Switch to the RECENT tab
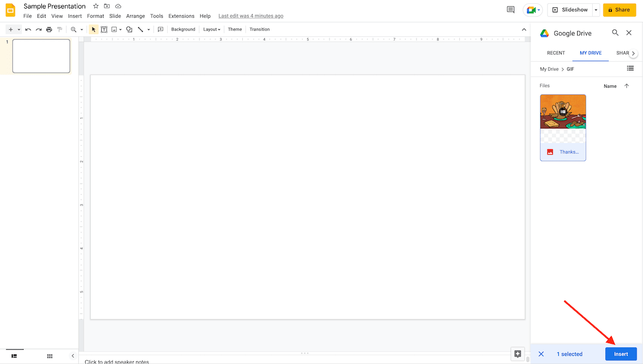 556,53
